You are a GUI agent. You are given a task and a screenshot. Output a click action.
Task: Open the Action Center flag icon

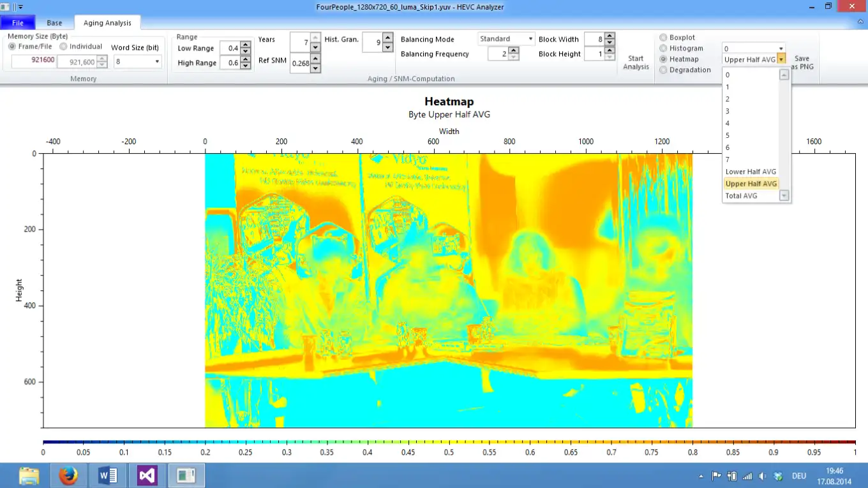[x=716, y=476]
